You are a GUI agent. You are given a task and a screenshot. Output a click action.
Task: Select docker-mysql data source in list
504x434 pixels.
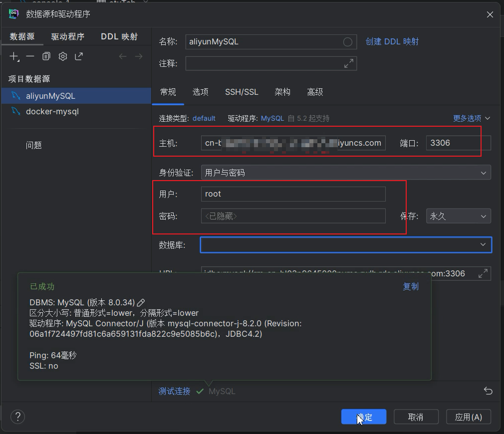[x=76, y=111]
